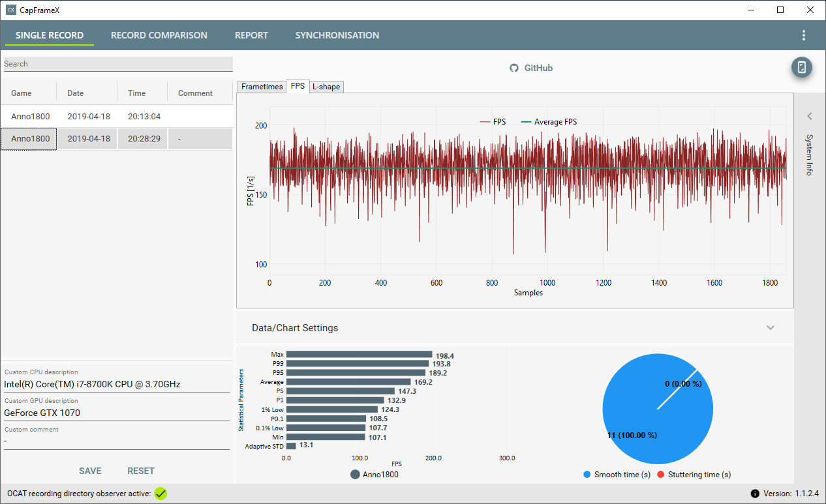Click the round floating screenshot button

(802, 67)
